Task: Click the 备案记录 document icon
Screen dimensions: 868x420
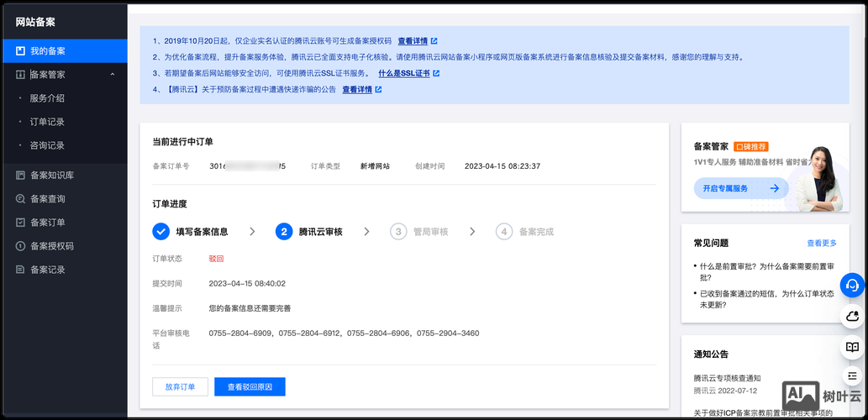Action: click(20, 270)
